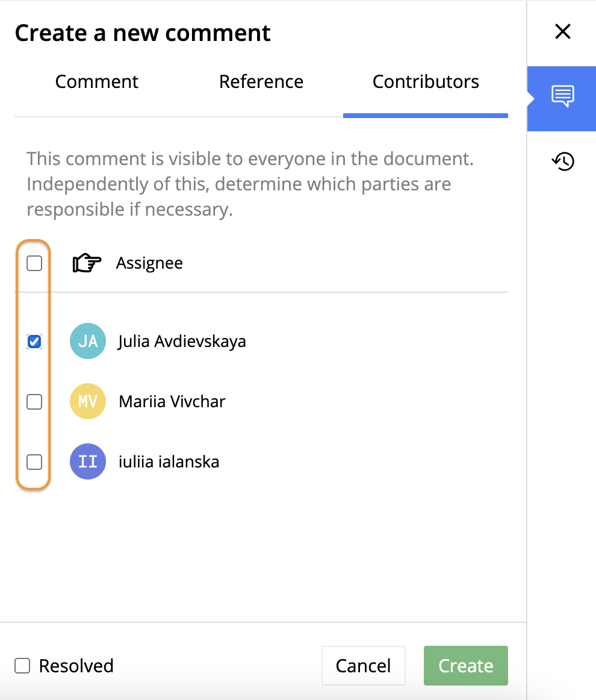The image size is (596, 700).
Task: Tick the checkbox for Mariia Vivchar
Action: click(34, 402)
